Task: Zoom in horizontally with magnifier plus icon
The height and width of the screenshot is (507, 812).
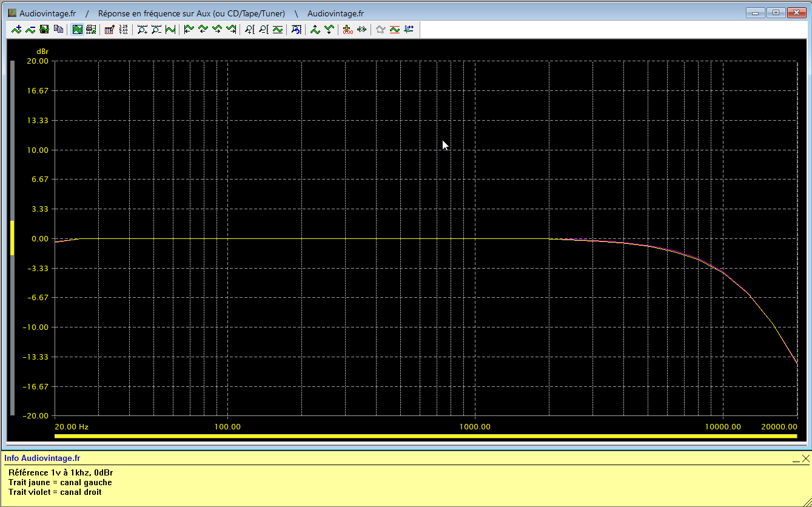Action: [x=143, y=29]
